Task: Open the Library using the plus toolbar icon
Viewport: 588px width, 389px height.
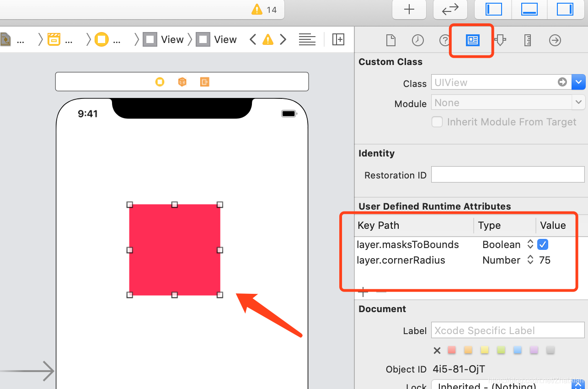Action: [409, 9]
